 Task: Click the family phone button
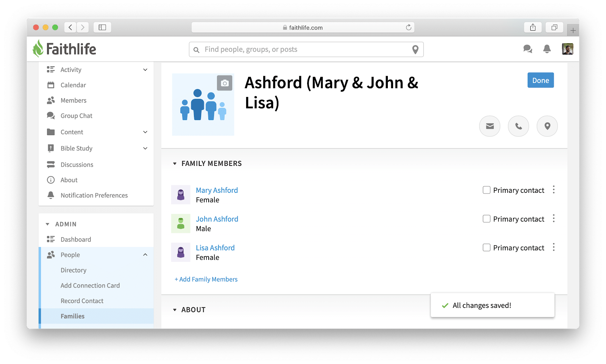519,126
